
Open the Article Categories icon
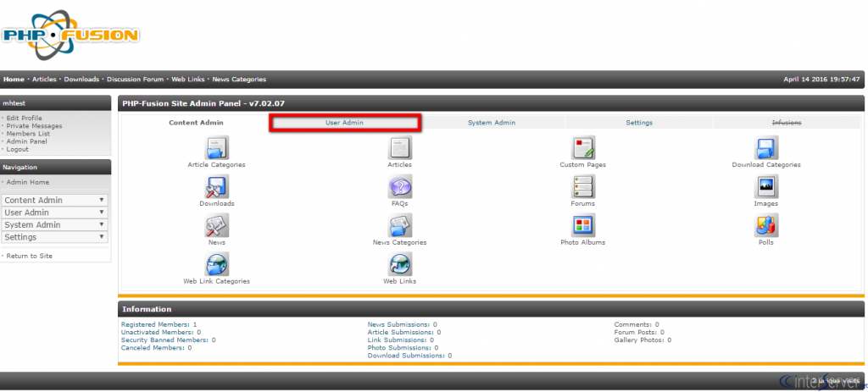coord(216,147)
